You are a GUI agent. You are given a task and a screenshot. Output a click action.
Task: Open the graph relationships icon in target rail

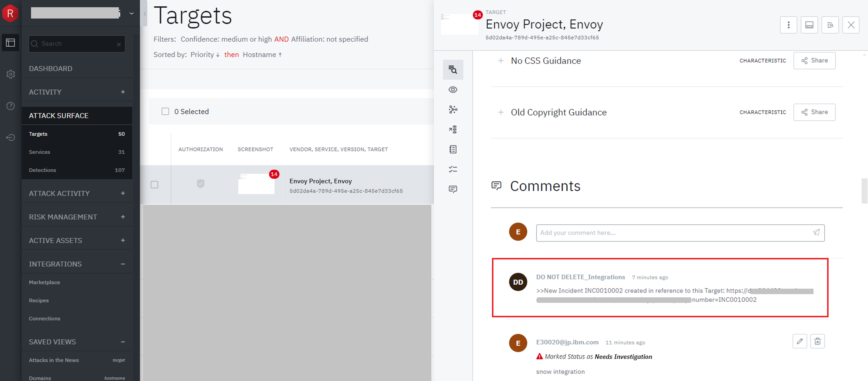point(453,109)
